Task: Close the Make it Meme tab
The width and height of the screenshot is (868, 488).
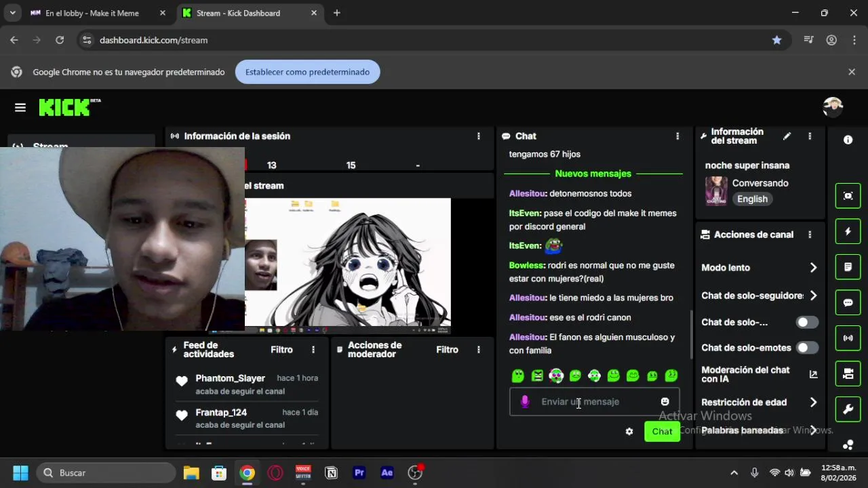Action: 163,13
